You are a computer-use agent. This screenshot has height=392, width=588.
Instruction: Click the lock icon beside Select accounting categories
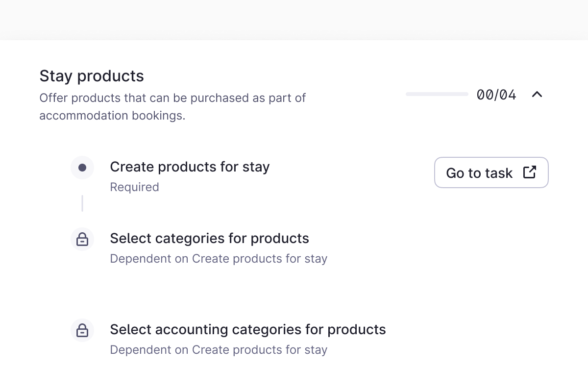point(82,330)
